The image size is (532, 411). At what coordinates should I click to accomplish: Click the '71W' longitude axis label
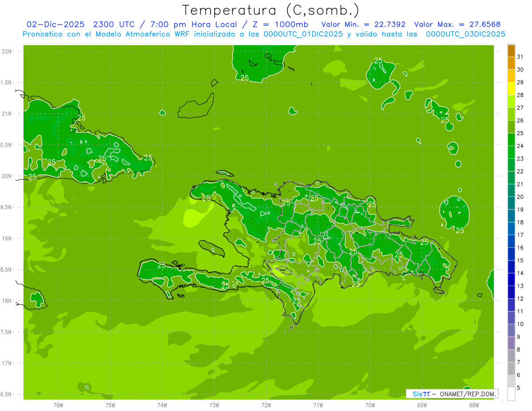point(318,405)
